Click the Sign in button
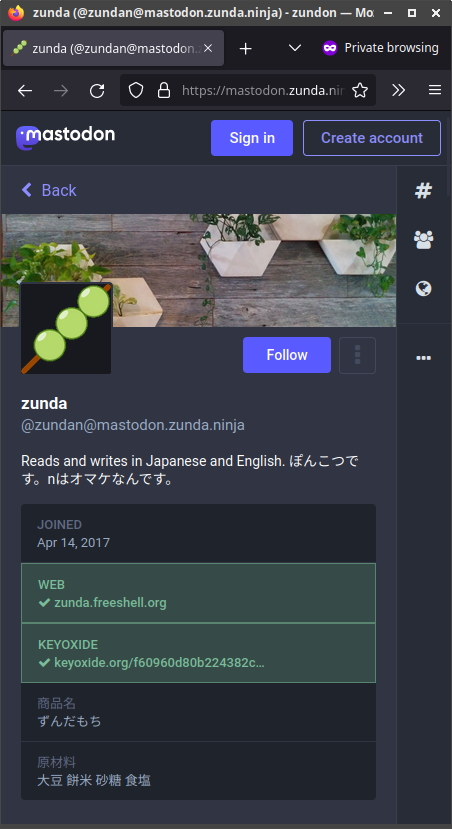This screenshot has width=452, height=829. [252, 138]
